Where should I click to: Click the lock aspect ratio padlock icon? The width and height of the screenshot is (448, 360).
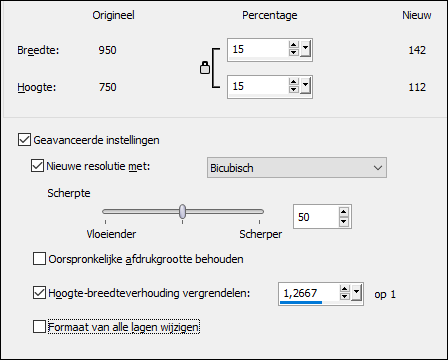[x=205, y=68]
